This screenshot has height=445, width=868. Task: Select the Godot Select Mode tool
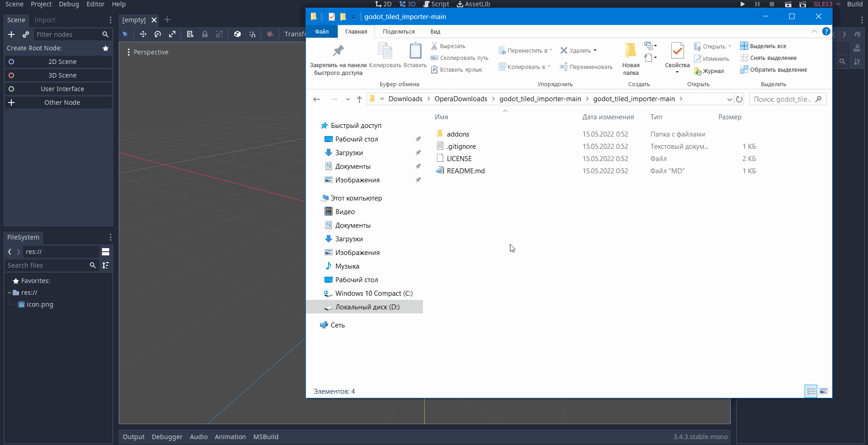click(125, 34)
